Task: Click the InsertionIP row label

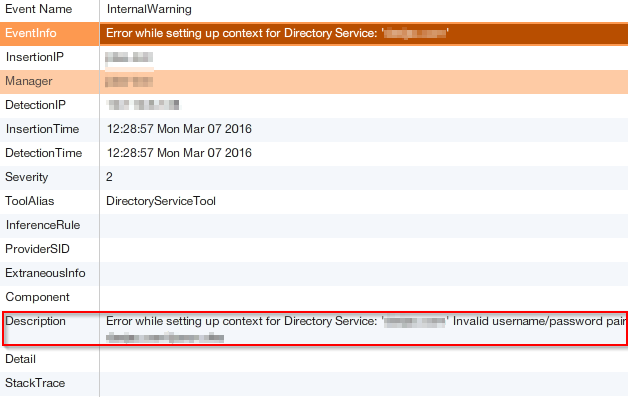Action: 34,57
